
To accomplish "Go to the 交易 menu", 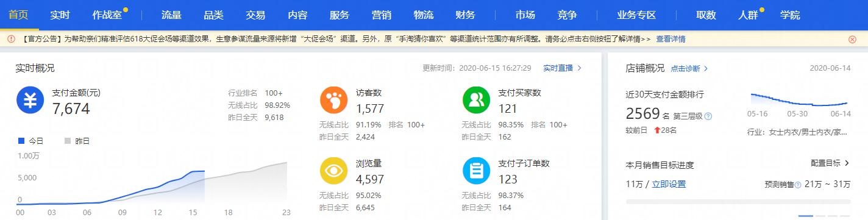I will click(255, 15).
